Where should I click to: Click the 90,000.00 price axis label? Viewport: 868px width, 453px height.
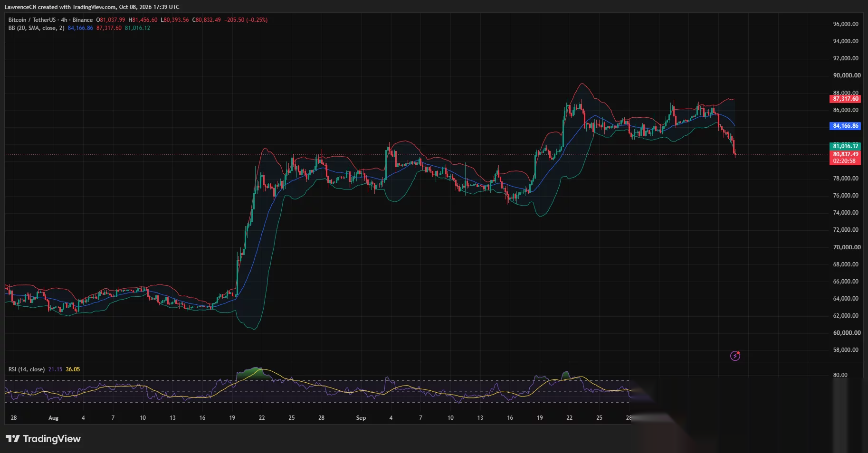pyautogui.click(x=847, y=75)
